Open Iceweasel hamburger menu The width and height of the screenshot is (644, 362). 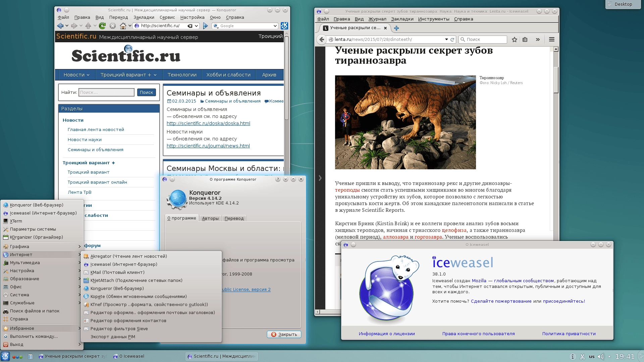551,40
